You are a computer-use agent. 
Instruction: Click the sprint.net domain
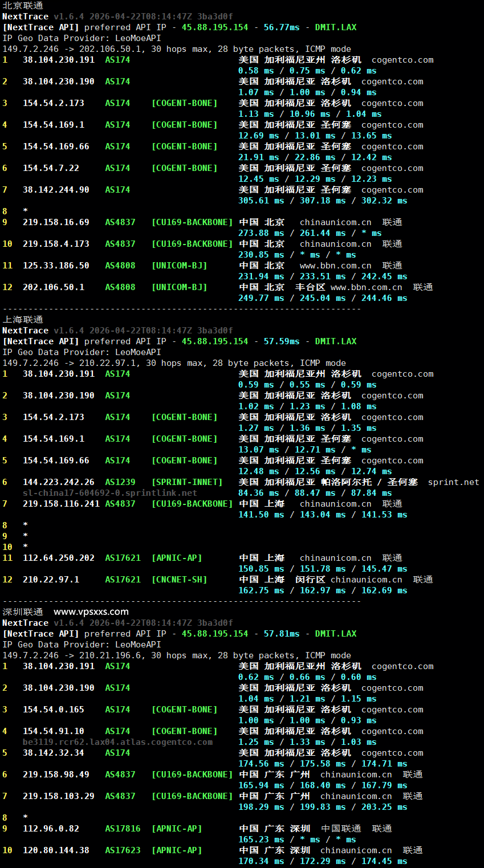[x=454, y=482]
